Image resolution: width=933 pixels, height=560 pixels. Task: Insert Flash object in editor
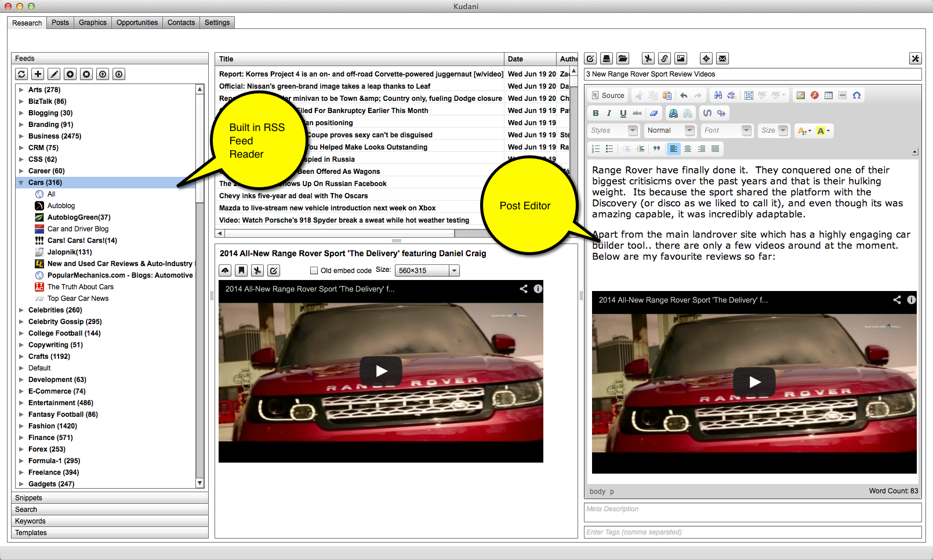point(815,96)
